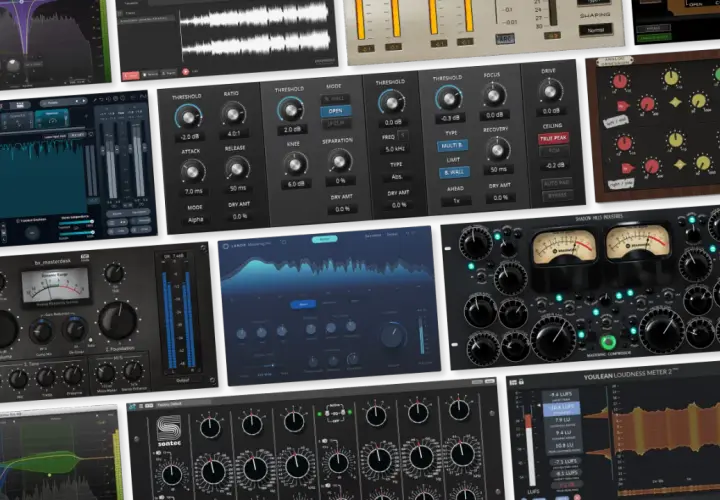This screenshot has height=500, width=720.
Task: Click the "left / mid" tape label on the wooden EQ
Action: click(615, 121)
